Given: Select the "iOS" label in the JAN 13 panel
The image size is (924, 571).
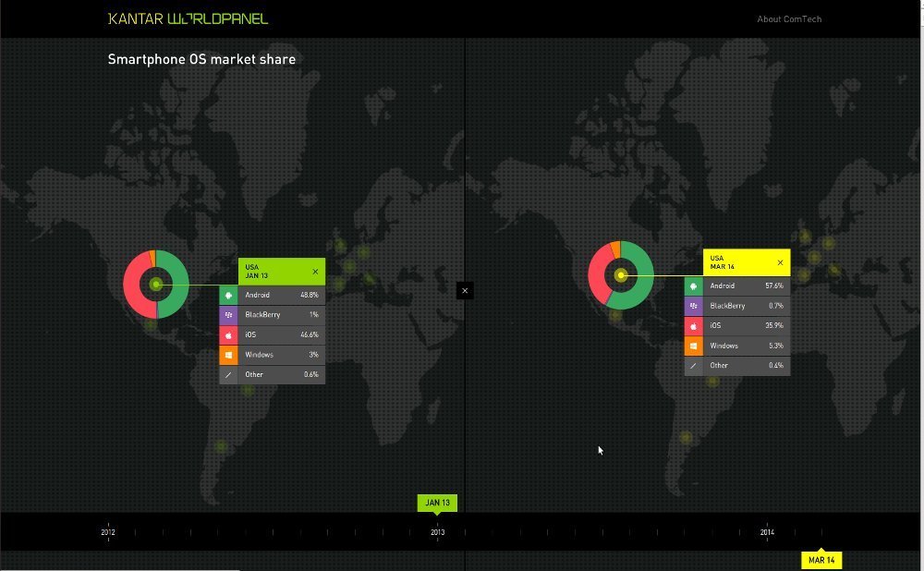Looking at the screenshot, I should 250,334.
